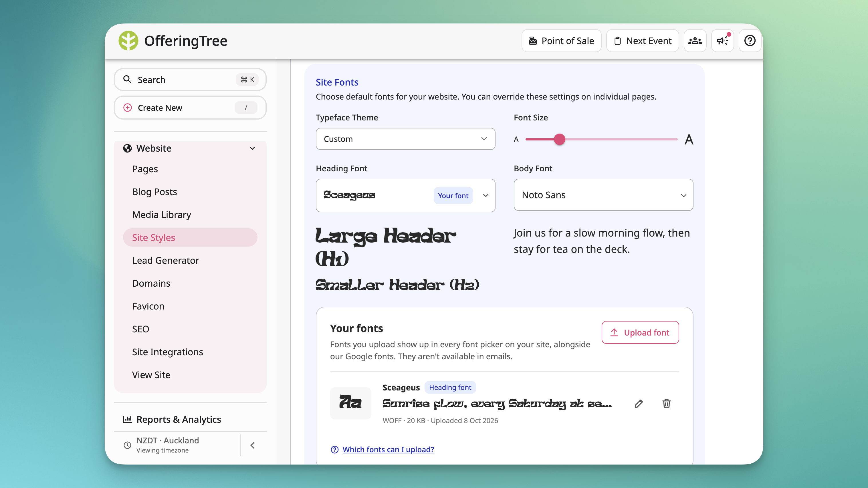Image resolution: width=868 pixels, height=488 pixels.
Task: Click the 'WOFF · 20 KB · Uploaded 8 Oct 2026' text
Action: pos(440,420)
